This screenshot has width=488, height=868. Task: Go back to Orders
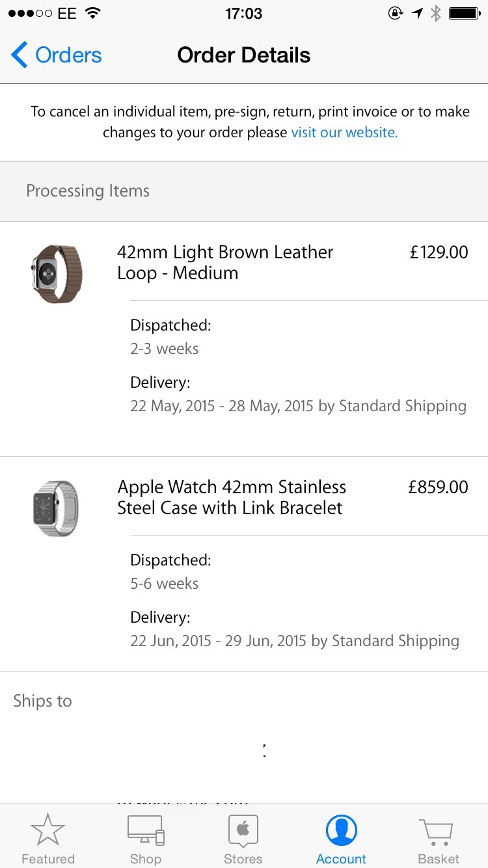coord(68,55)
